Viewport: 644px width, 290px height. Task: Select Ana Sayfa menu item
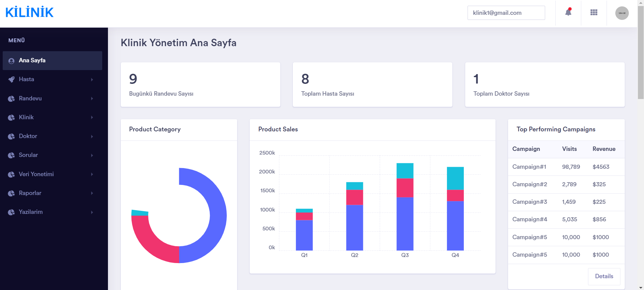[52, 61]
